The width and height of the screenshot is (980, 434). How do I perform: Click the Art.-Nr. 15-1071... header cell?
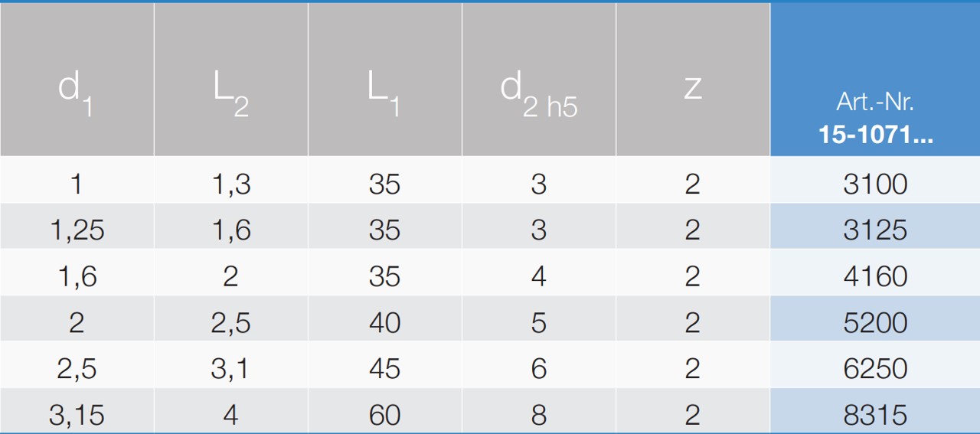(875, 119)
